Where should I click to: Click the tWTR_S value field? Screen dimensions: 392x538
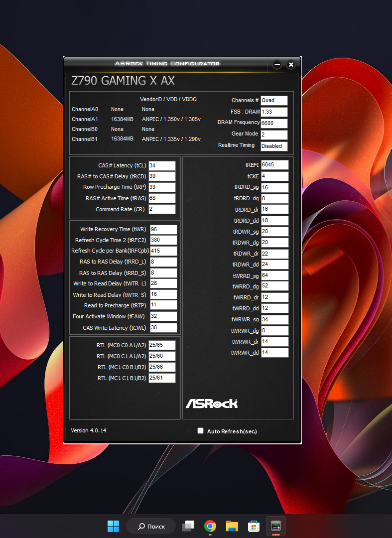[x=163, y=294]
